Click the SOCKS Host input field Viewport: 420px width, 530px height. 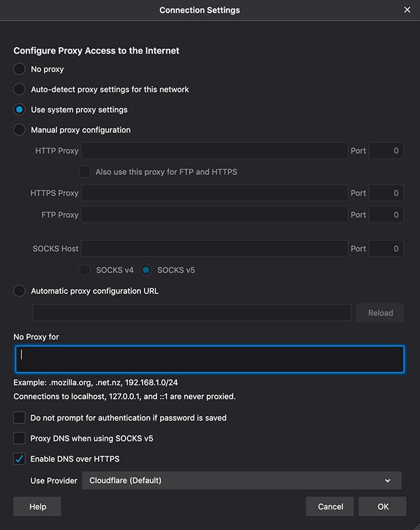click(215, 248)
